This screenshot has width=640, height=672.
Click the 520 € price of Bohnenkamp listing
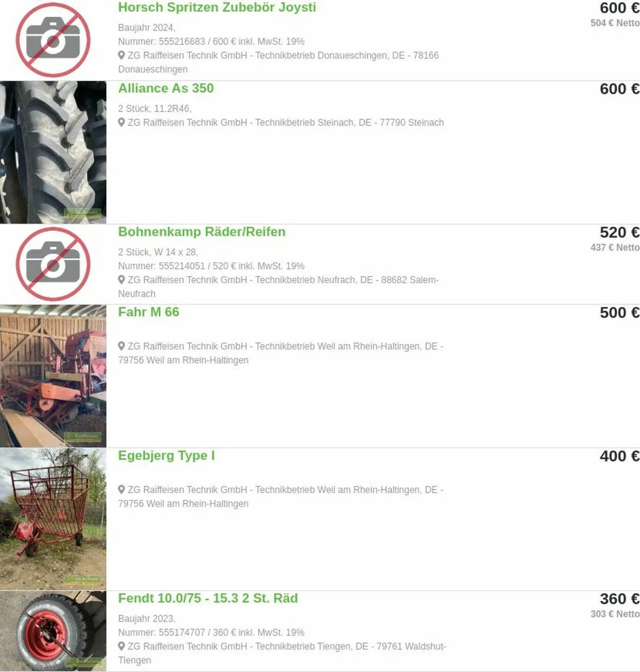(620, 232)
